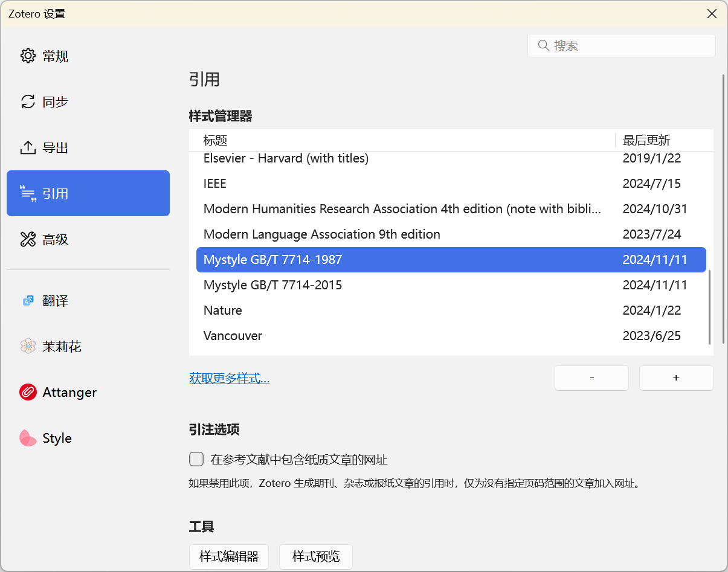This screenshot has width=728, height=572.
Task: Click the quote icon beside 引用
Action: tap(28, 193)
